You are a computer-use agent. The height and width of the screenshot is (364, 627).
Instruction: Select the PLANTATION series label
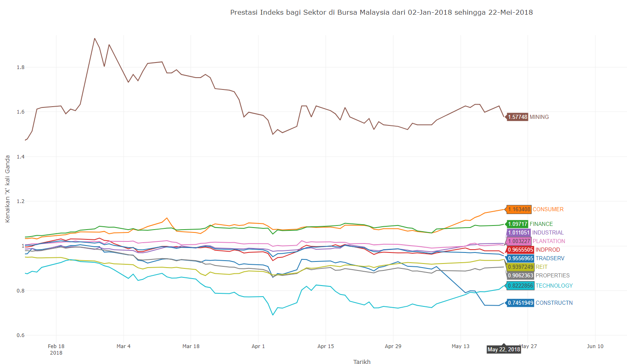(x=548, y=241)
